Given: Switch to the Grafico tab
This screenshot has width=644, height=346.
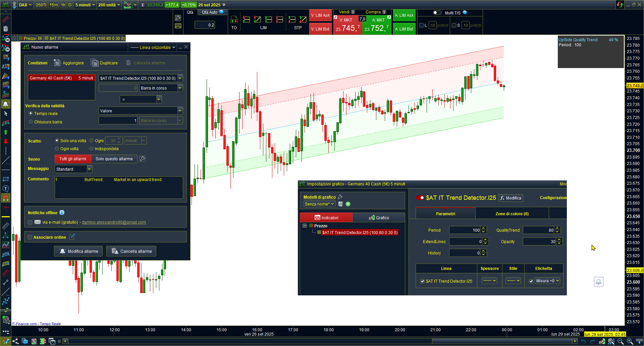Looking at the screenshot, I should [x=379, y=218].
